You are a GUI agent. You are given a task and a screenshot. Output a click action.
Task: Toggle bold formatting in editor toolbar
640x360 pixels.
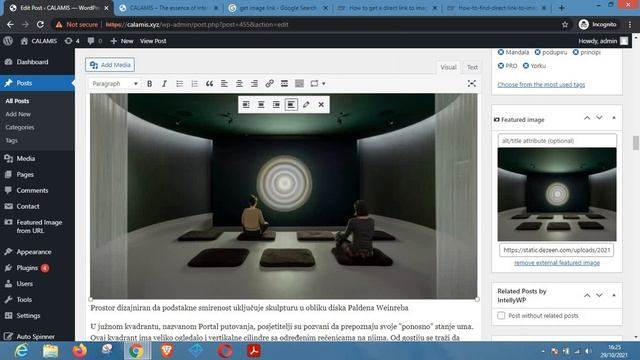[x=149, y=84]
